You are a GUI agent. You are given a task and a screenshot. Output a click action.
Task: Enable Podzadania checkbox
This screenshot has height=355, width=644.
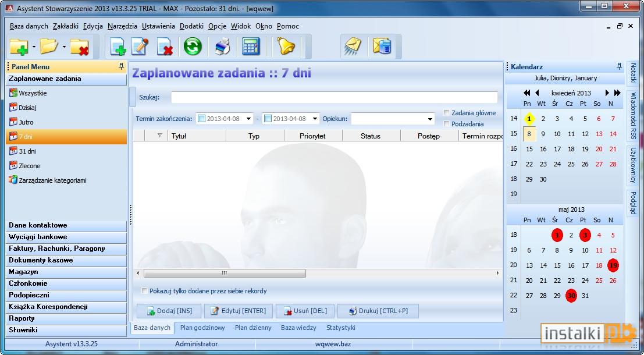(446, 124)
